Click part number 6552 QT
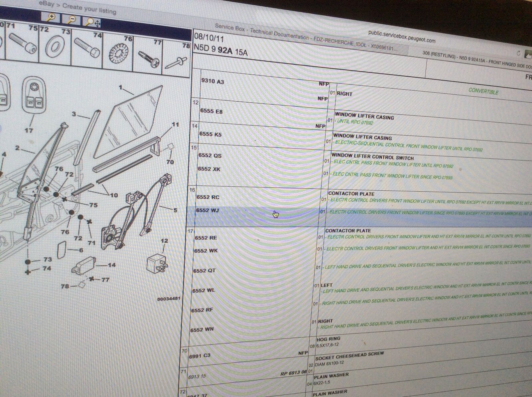The width and height of the screenshot is (532, 397). coord(204,270)
